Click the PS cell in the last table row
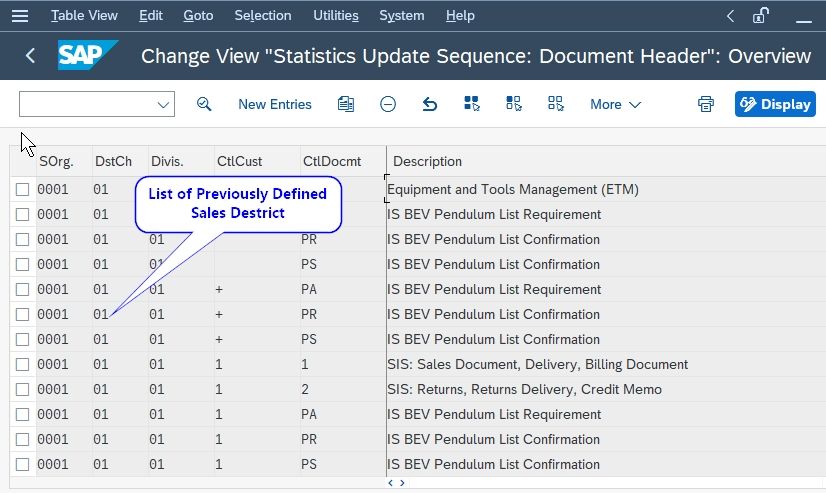The height and width of the screenshot is (493, 826). [309, 465]
